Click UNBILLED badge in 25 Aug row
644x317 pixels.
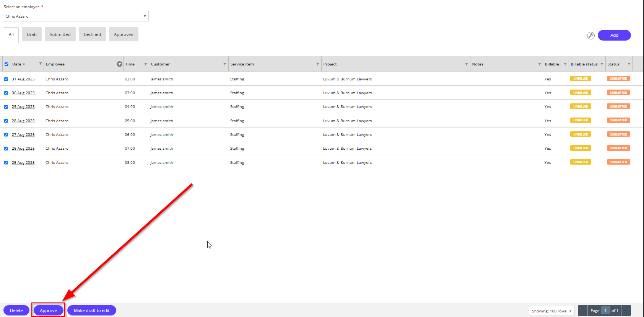pyautogui.click(x=581, y=162)
